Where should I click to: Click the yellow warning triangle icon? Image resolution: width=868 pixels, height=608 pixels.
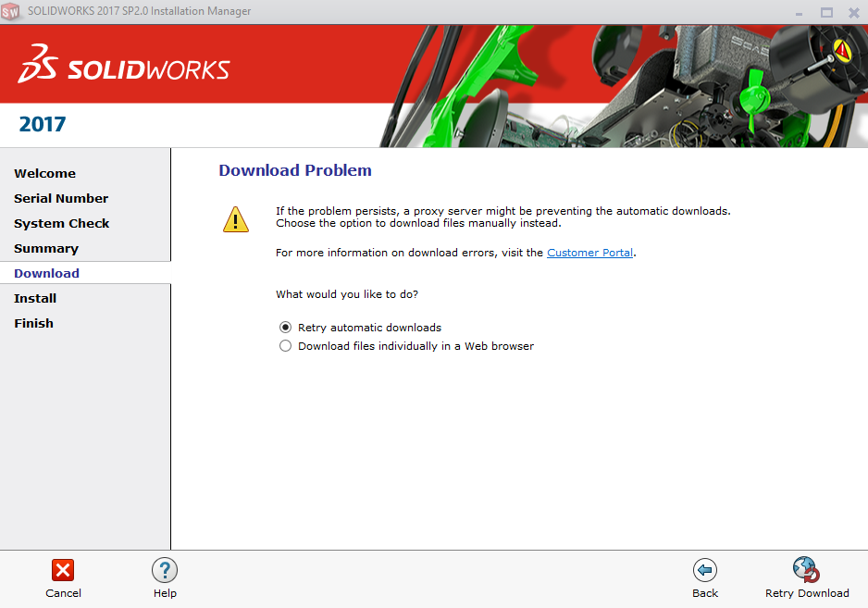pyautogui.click(x=236, y=219)
